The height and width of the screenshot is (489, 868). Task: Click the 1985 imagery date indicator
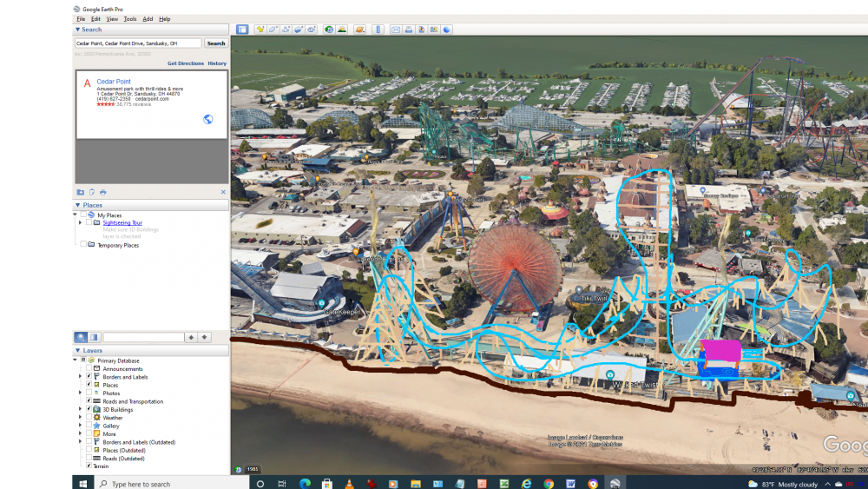click(x=253, y=469)
